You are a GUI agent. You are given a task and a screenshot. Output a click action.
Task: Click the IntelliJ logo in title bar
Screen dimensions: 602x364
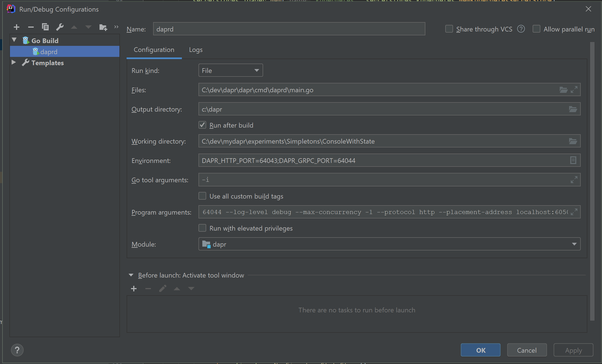point(11,9)
